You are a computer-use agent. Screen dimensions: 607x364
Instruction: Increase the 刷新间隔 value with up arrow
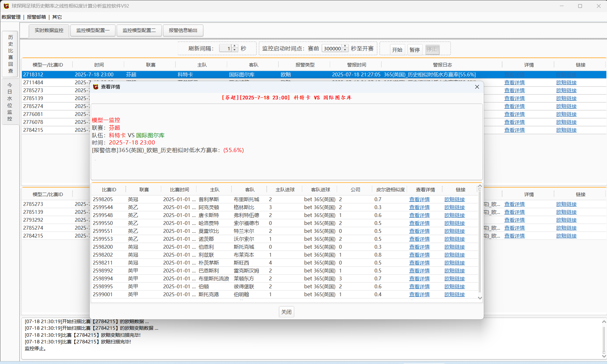(x=235, y=46)
